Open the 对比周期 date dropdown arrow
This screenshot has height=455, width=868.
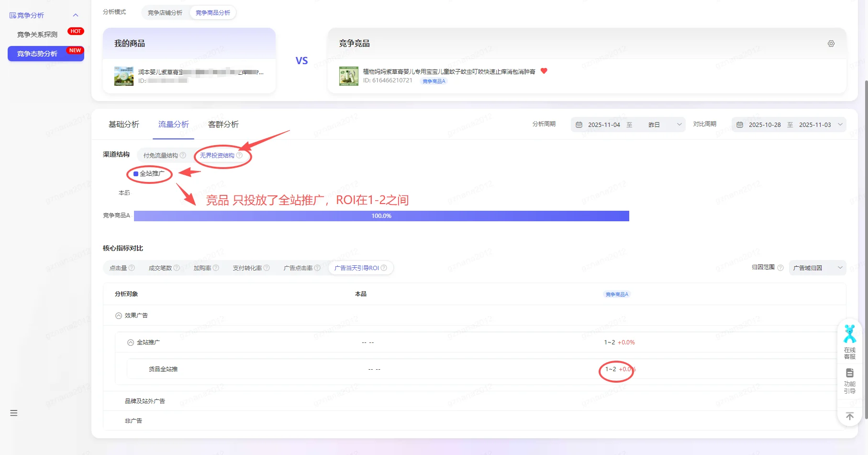(x=840, y=125)
